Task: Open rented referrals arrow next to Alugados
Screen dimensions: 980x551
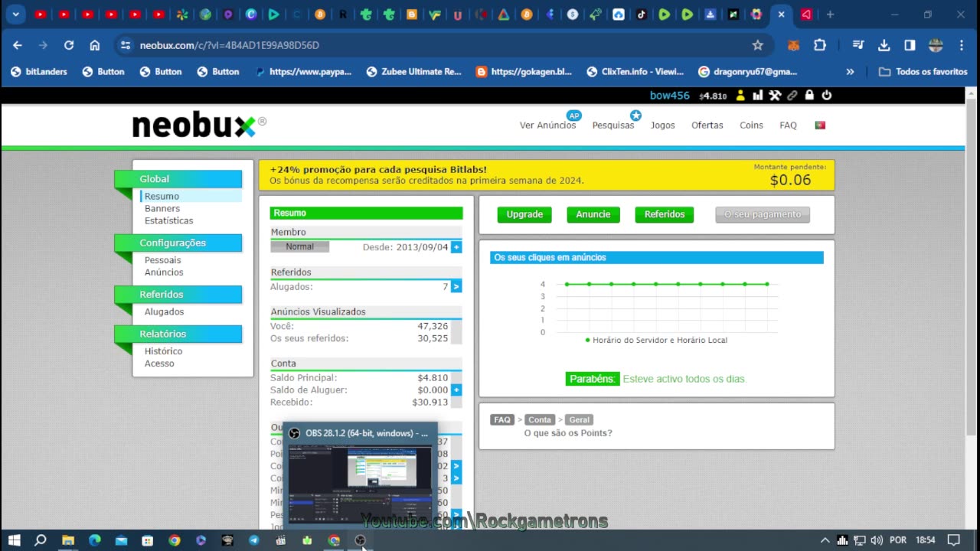Action: pyautogui.click(x=456, y=286)
